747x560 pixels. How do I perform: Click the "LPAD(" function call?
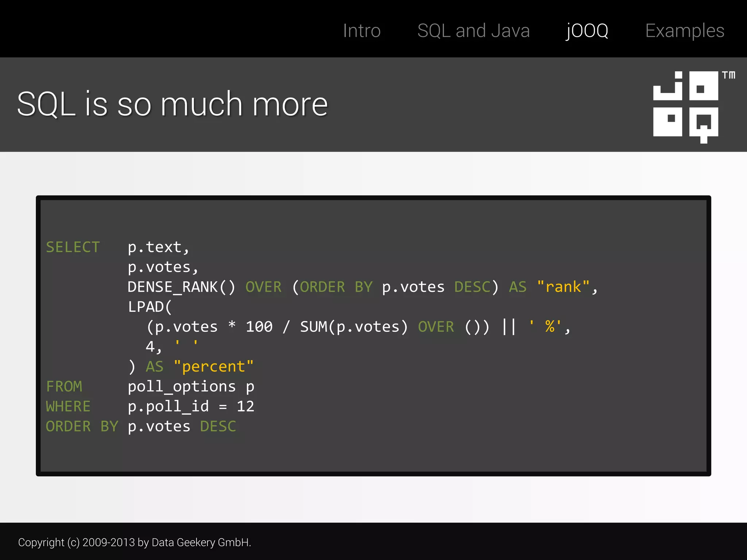150,307
